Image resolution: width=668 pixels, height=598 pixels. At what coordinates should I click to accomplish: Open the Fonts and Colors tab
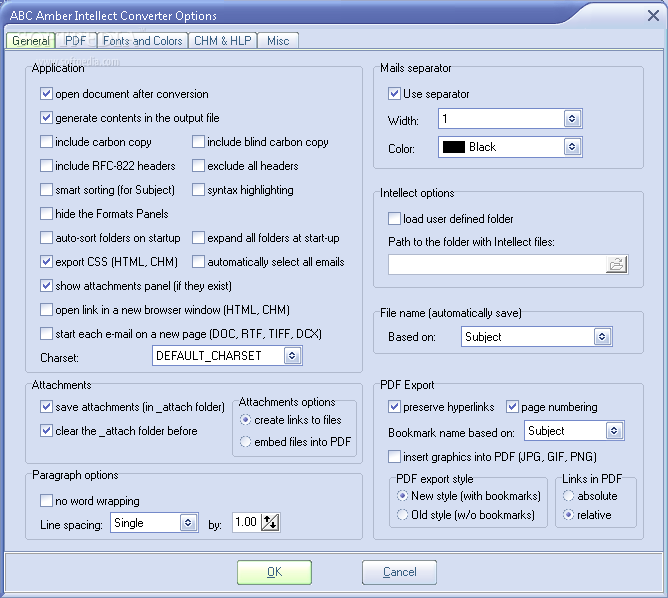142,41
